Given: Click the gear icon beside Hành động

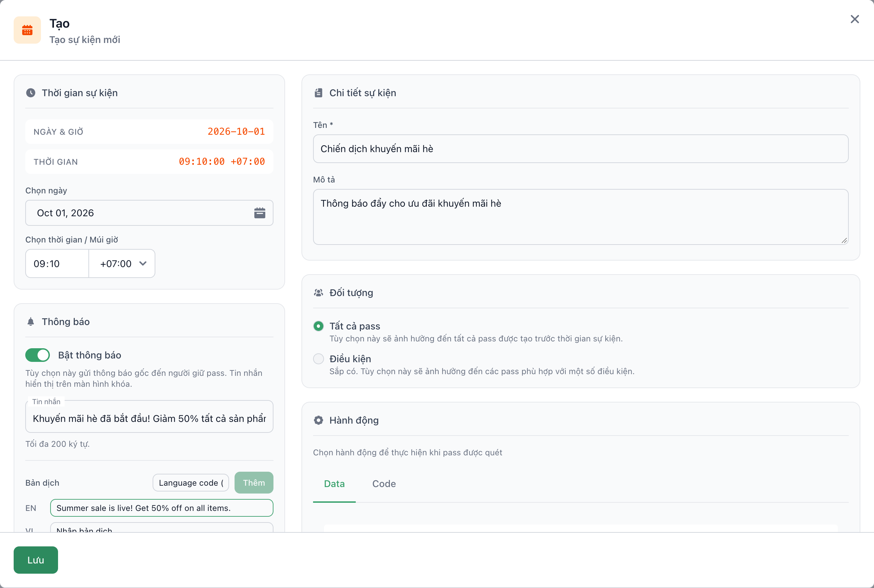Looking at the screenshot, I should 318,420.
